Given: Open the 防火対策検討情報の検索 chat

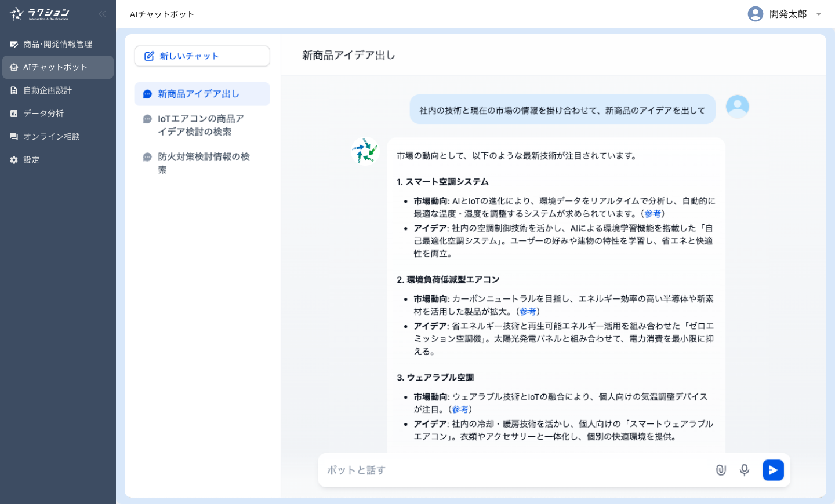Looking at the screenshot, I should click(202, 163).
